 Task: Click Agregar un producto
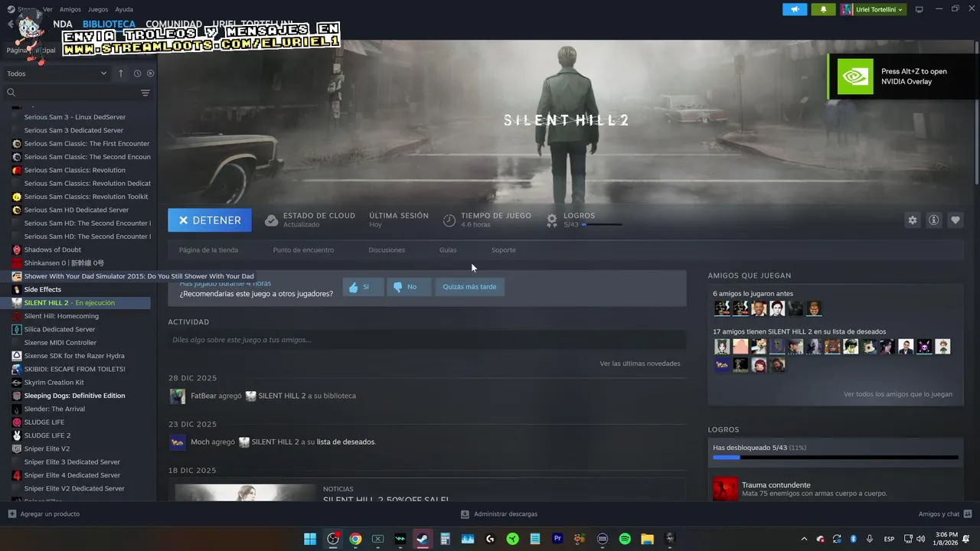point(44,514)
